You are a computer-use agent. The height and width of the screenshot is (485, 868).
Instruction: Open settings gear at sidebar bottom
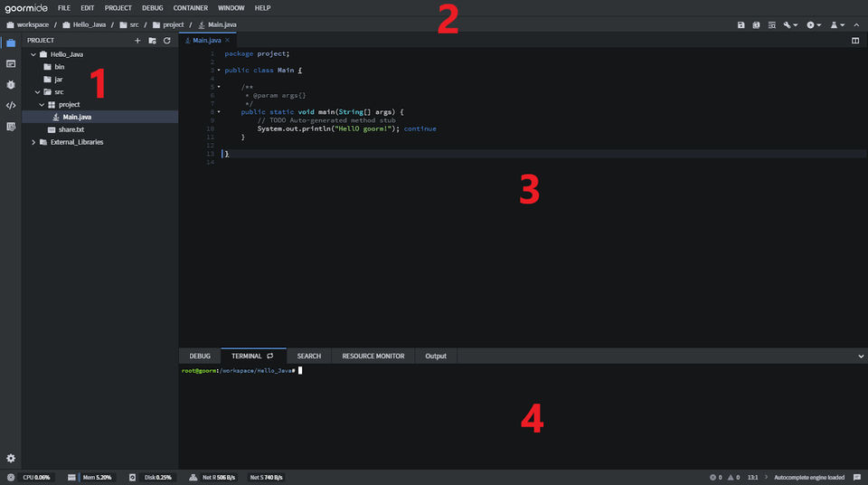pos(11,459)
